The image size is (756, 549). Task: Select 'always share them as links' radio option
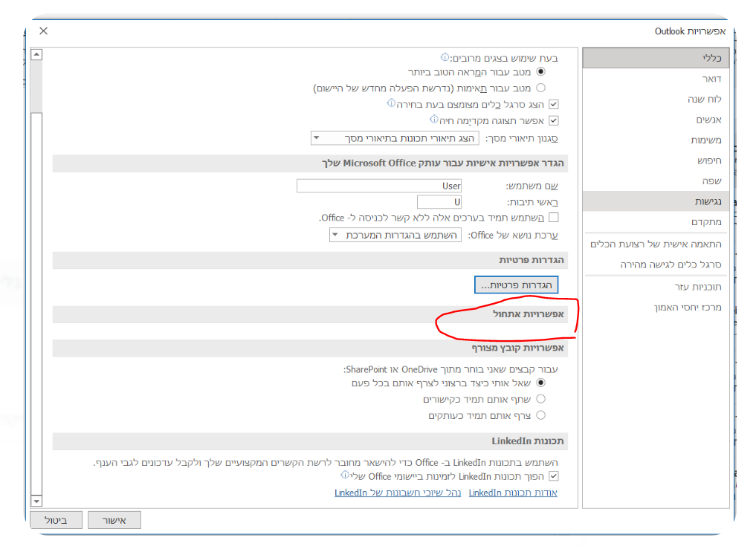tap(540, 399)
